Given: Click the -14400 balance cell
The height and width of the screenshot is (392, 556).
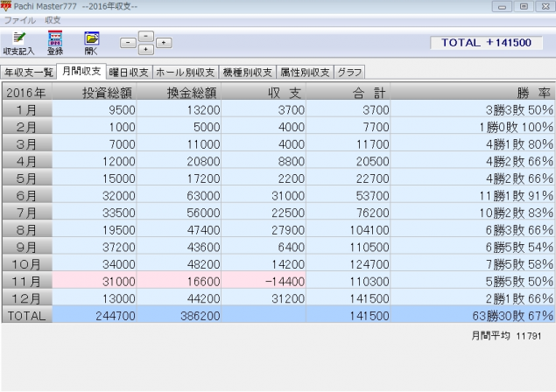Looking at the screenshot, I should point(264,281).
